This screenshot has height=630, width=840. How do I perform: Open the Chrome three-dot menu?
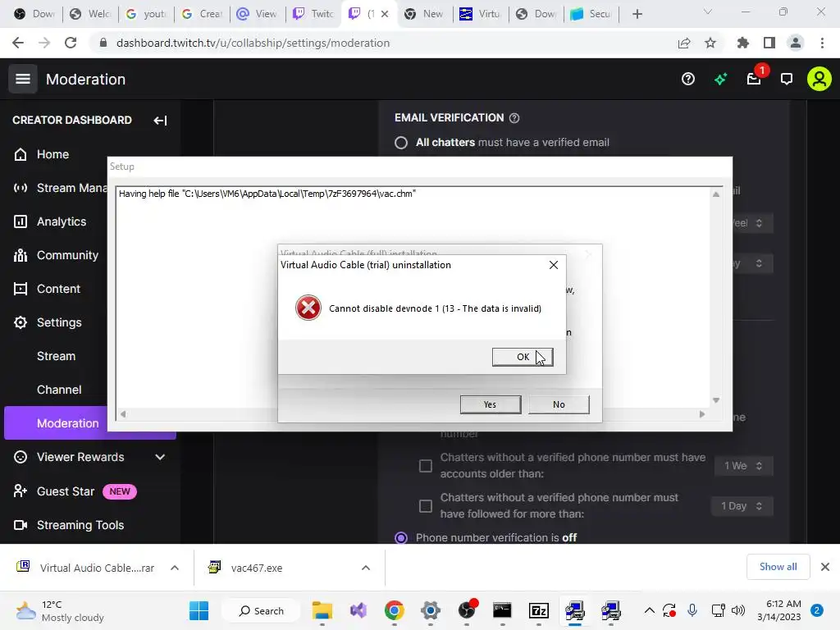click(x=822, y=43)
